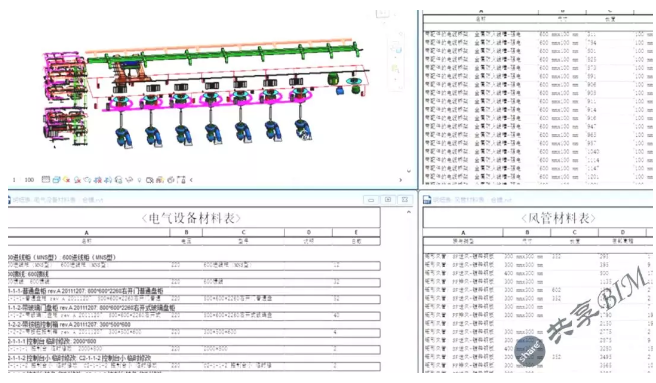The width and height of the screenshot is (656, 383).
Task: Select column C header in 风管材料表
Action: pos(574,232)
